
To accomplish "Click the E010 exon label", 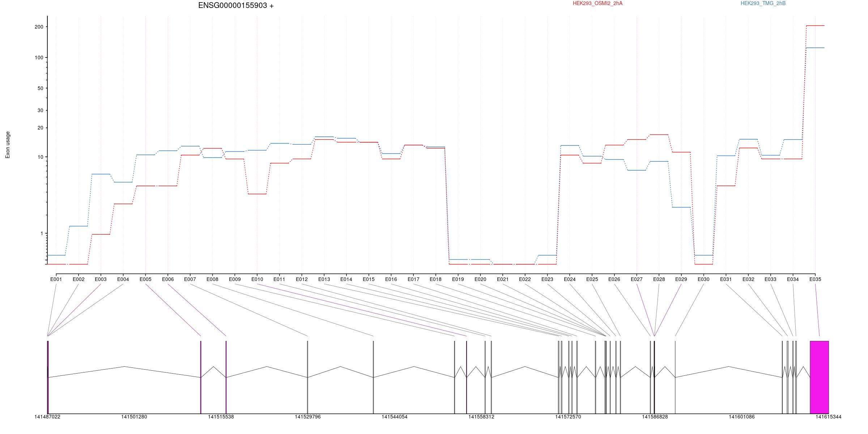I will 257,279.
